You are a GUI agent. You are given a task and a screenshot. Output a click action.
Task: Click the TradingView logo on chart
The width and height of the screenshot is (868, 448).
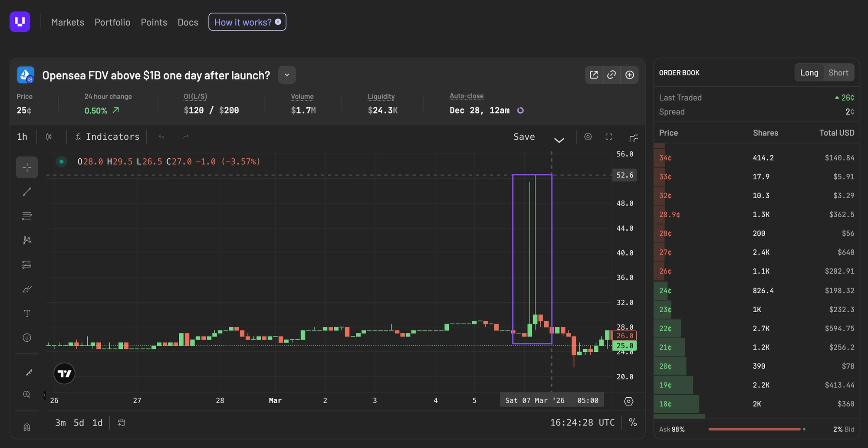tap(64, 373)
